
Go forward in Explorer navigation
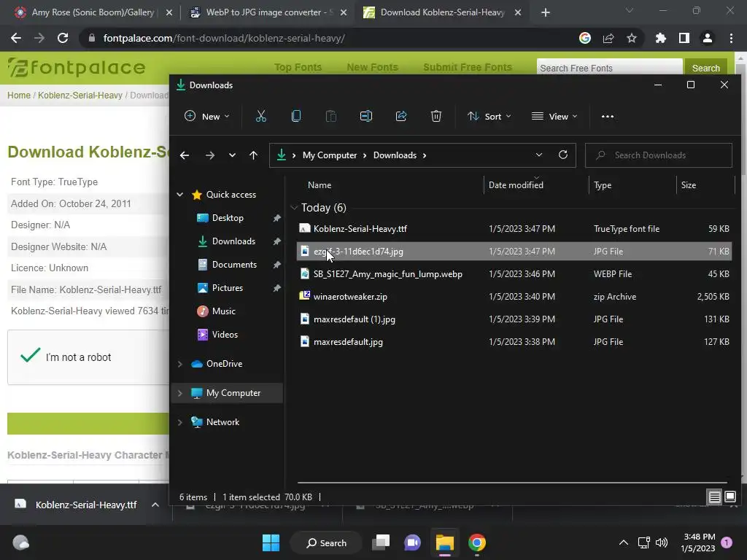[209, 155]
